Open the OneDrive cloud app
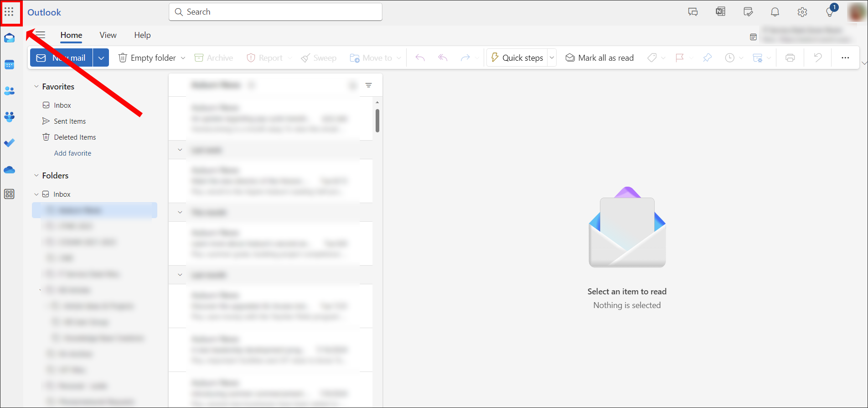The image size is (868, 408). [x=9, y=170]
